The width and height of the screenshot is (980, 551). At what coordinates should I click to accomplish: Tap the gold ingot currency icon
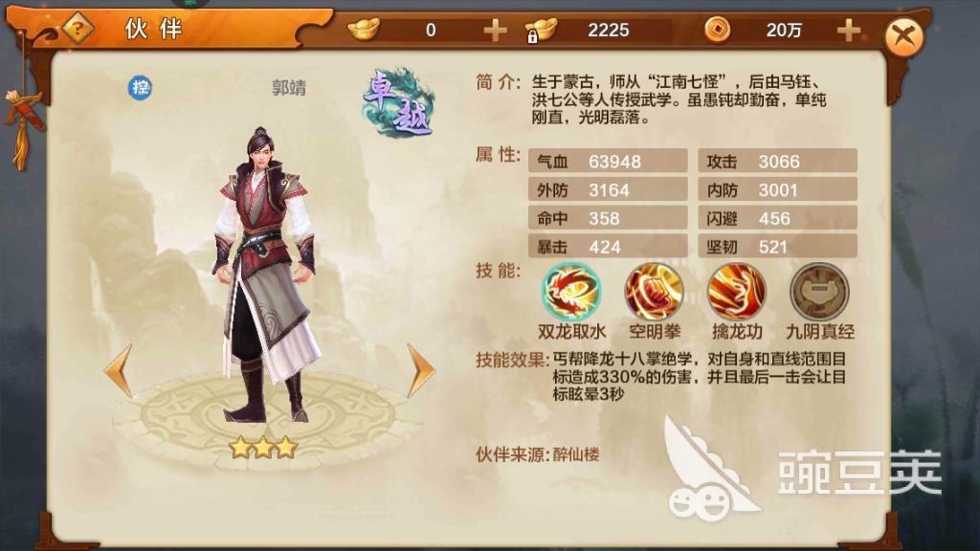[363, 29]
